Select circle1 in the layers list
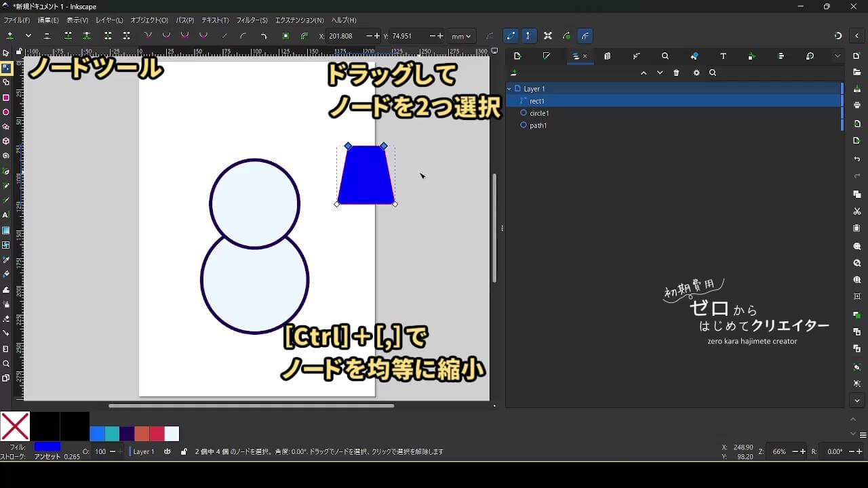This screenshot has width=868, height=488. [x=539, y=113]
